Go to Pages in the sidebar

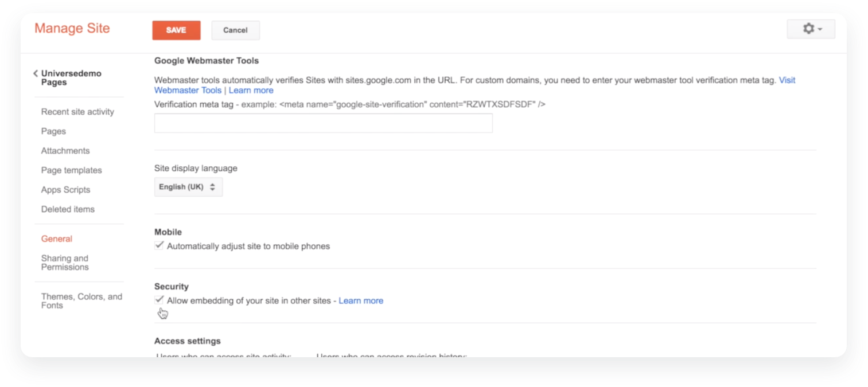[x=53, y=131]
